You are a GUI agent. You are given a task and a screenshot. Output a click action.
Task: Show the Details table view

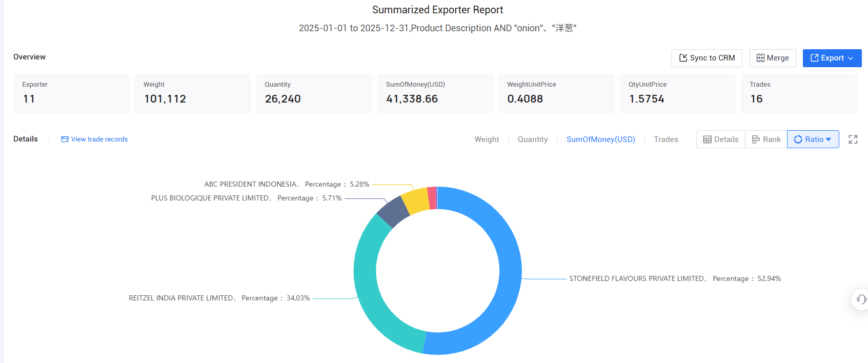point(721,139)
